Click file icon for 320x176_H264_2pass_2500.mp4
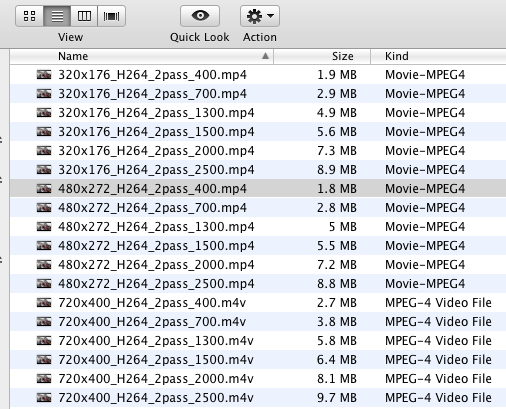The height and width of the screenshot is (409, 506). point(44,169)
